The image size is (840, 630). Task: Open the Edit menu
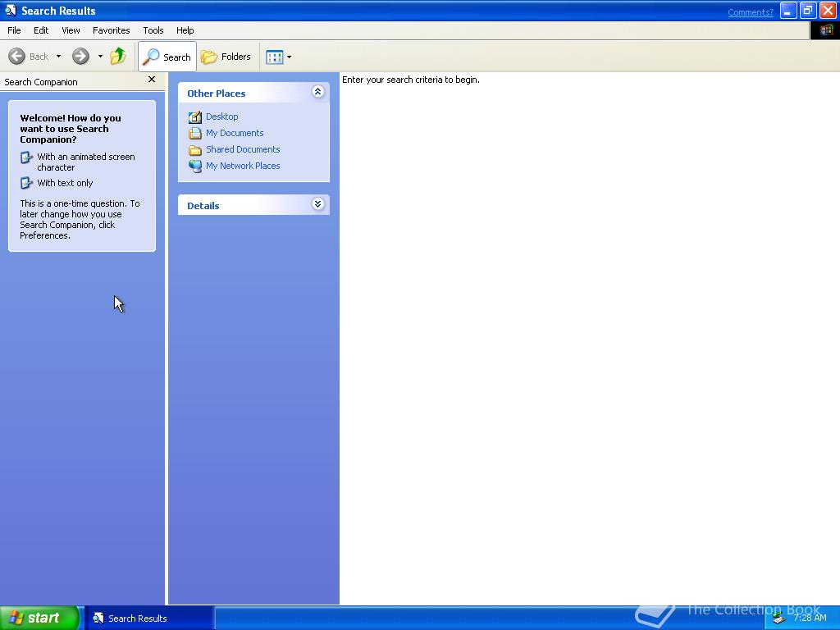(x=41, y=30)
